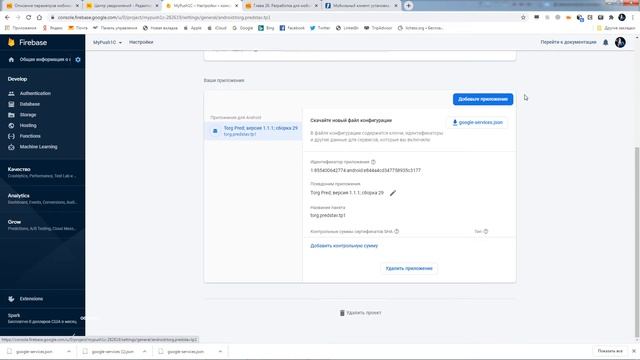The width and height of the screenshot is (640, 360).
Task: Click the browser back arrow
Action: 7,18
